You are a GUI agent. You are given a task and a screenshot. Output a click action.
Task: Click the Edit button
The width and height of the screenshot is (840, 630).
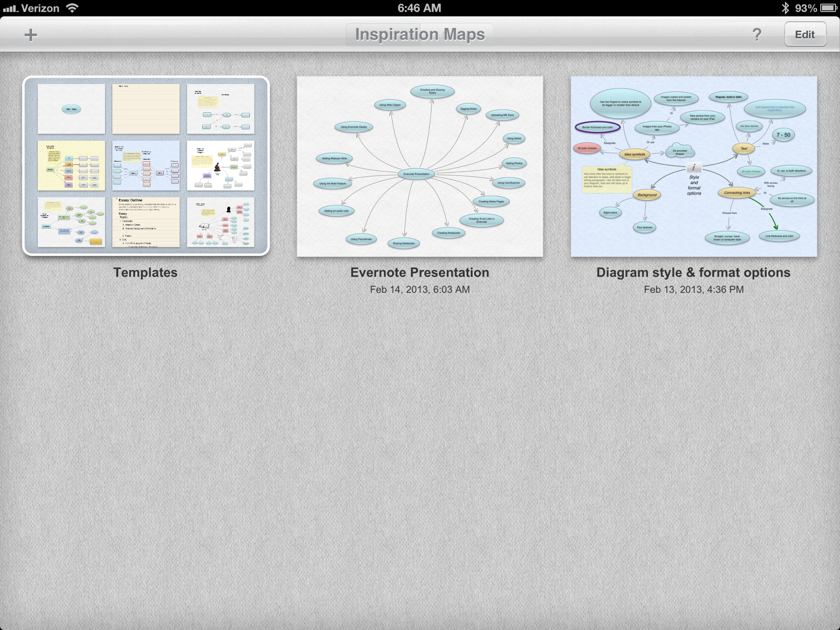pyautogui.click(x=805, y=35)
